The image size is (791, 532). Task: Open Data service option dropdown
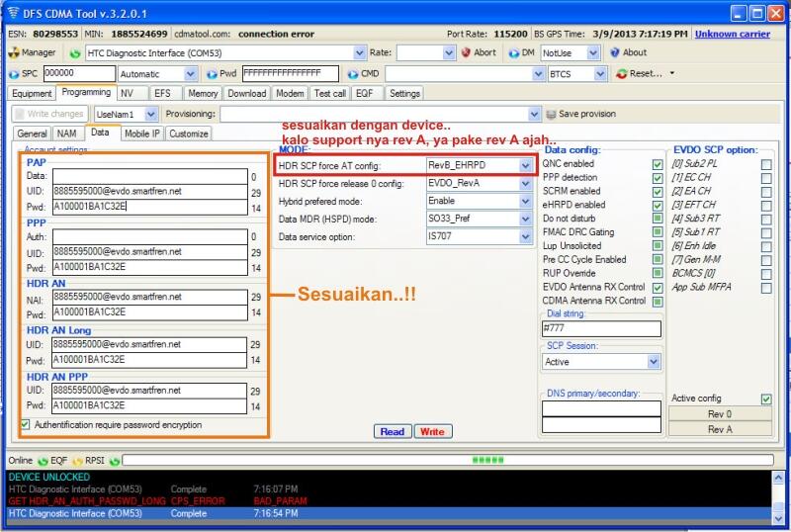[x=525, y=236]
